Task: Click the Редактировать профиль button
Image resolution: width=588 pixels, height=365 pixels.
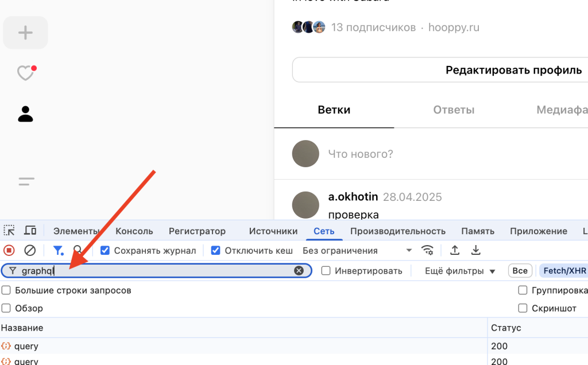Action: (440, 70)
